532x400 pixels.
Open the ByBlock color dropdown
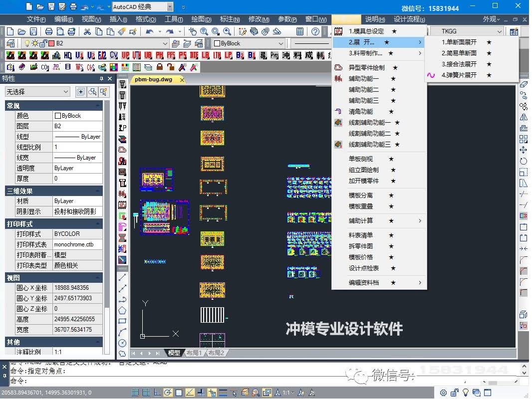[280, 43]
